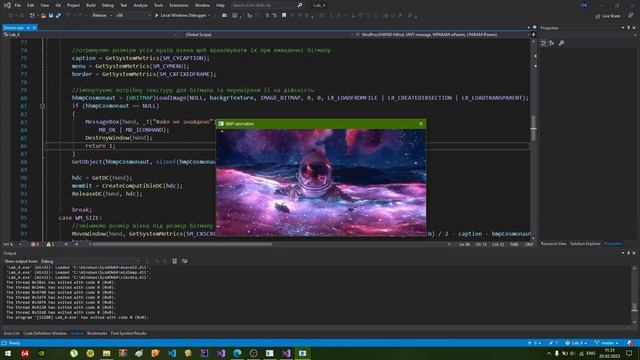Image resolution: width=640 pixels, height=360 pixels.
Task: Collapse the if block at line 81
Action: (x=42, y=106)
